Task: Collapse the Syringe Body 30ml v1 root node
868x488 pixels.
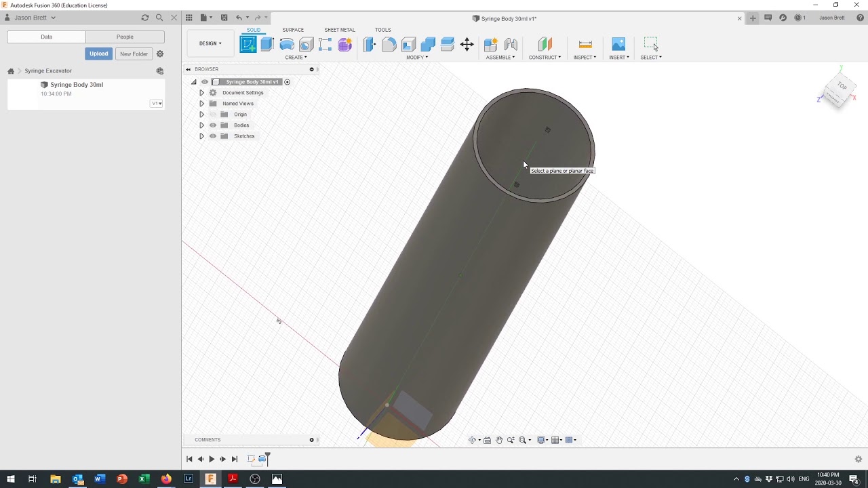Action: [x=193, y=82]
